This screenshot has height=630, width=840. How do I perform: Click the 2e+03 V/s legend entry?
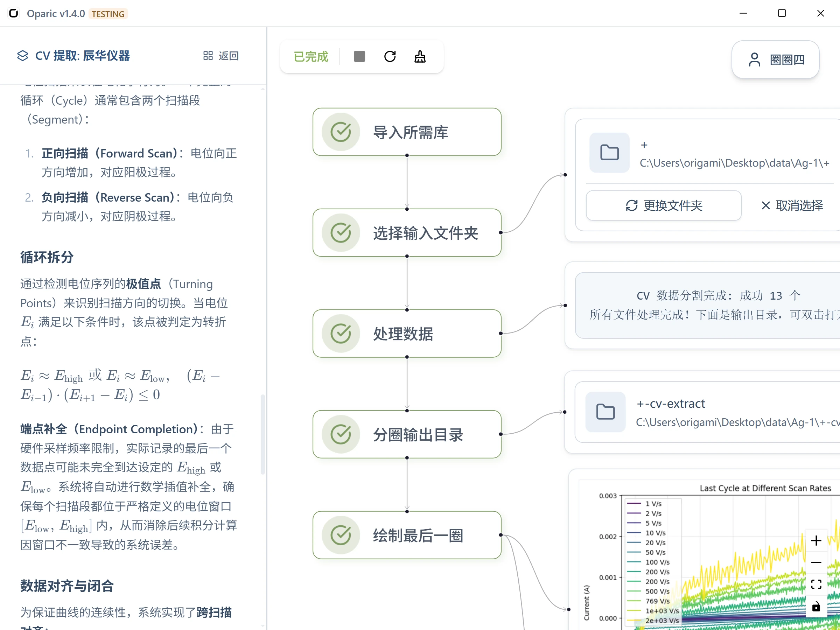[x=652, y=621]
